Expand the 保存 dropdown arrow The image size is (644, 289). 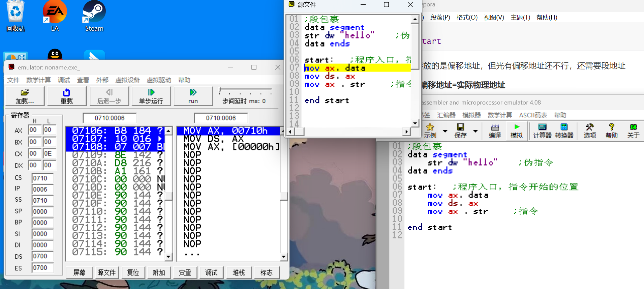point(476,131)
